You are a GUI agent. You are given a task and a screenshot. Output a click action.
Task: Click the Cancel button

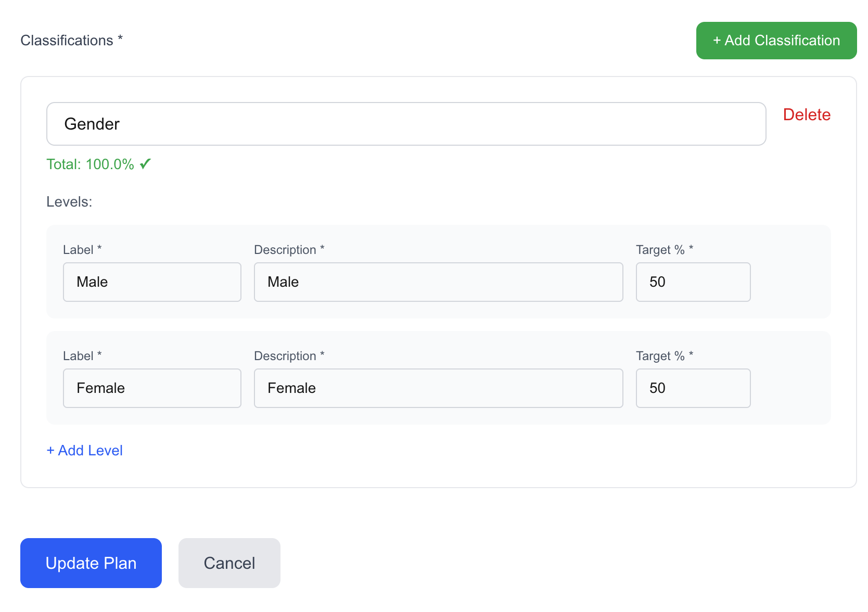tap(229, 563)
